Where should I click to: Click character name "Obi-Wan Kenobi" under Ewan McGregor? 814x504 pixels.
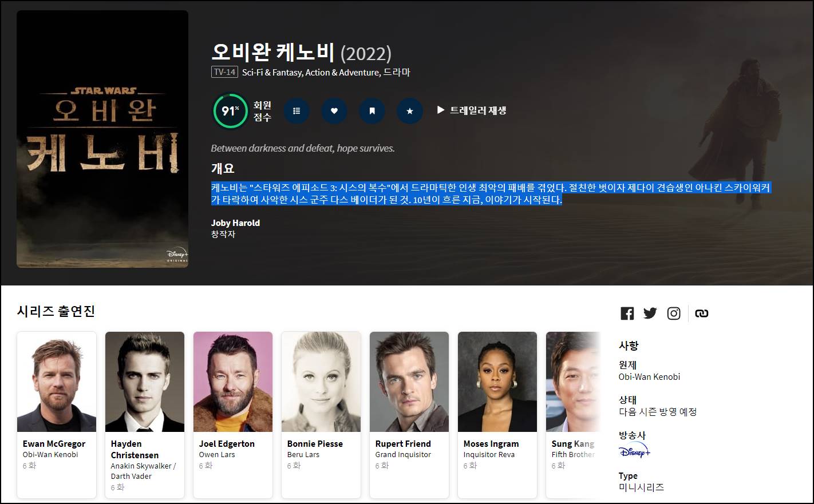tap(50, 455)
